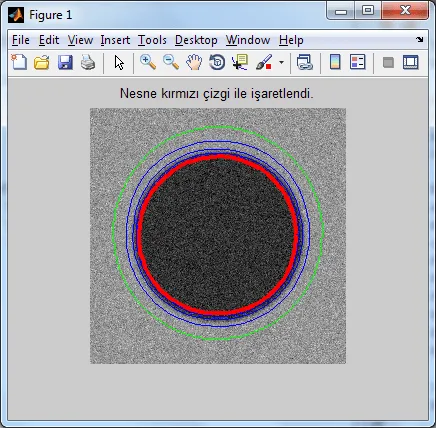Viewport: 436px width, 428px height.
Task: Select the Edit Plot arrow tool
Action: (119, 62)
